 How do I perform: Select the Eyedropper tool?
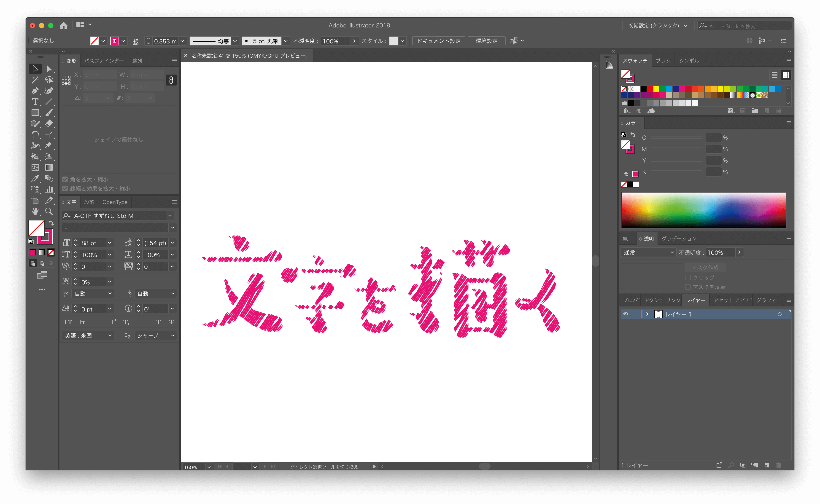tap(35, 179)
